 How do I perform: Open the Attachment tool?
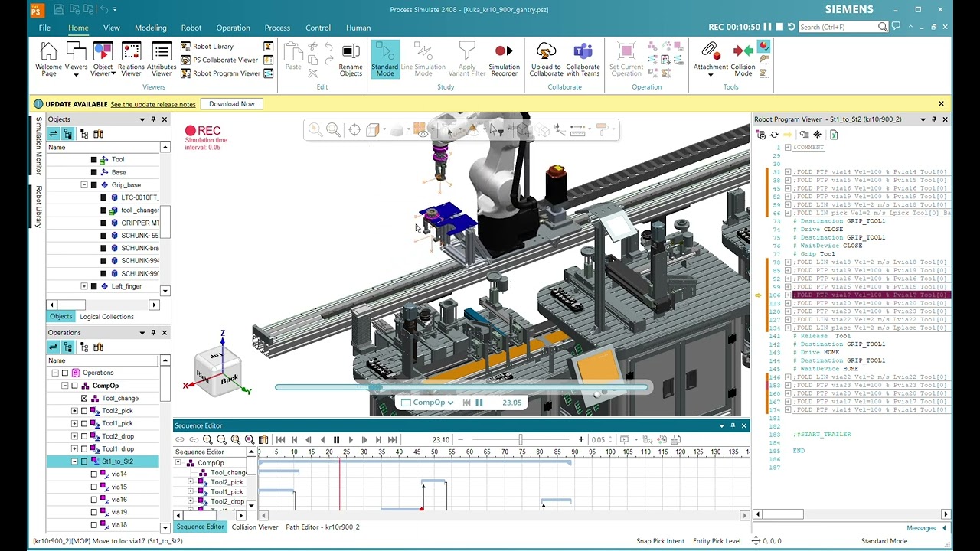(710, 59)
